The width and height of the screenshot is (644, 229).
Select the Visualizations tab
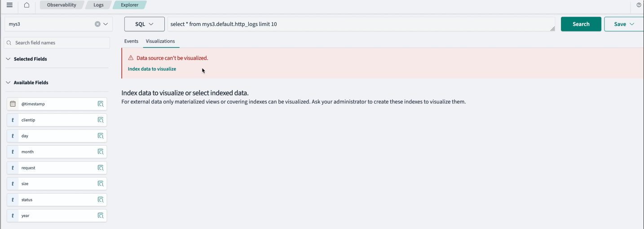click(x=160, y=41)
